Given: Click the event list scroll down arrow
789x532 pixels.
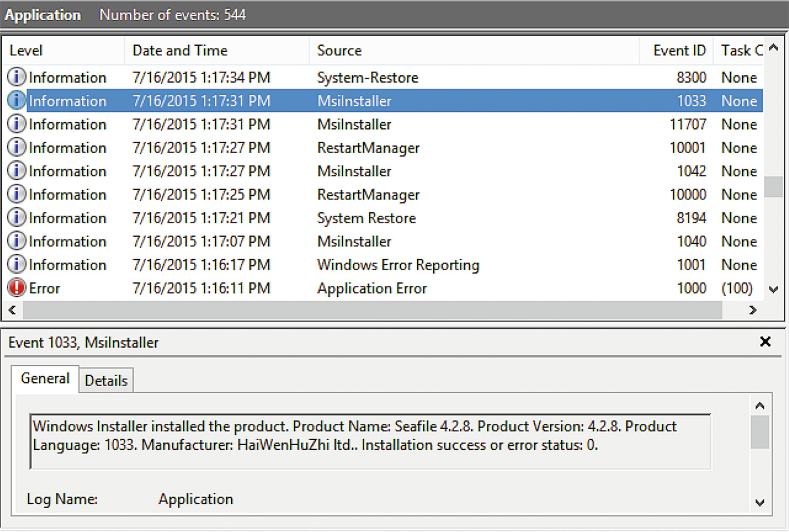Looking at the screenshot, I should (774, 289).
